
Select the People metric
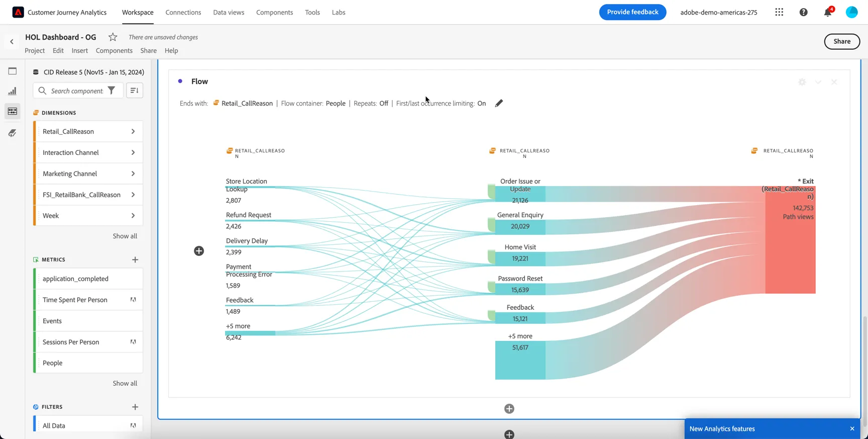tap(88, 363)
